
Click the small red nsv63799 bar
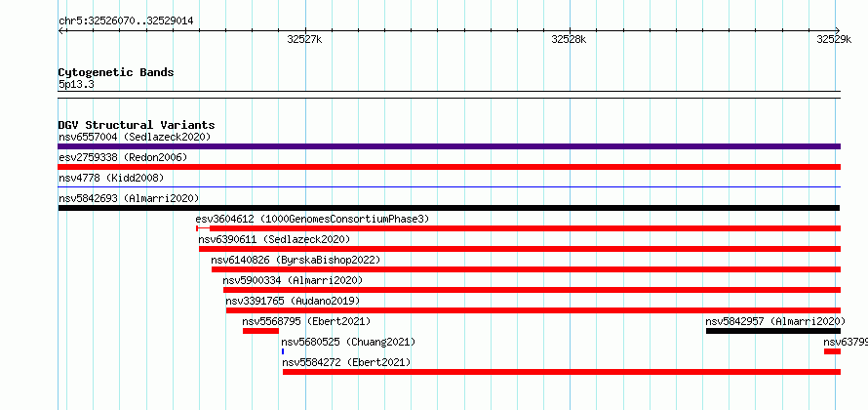click(832, 351)
